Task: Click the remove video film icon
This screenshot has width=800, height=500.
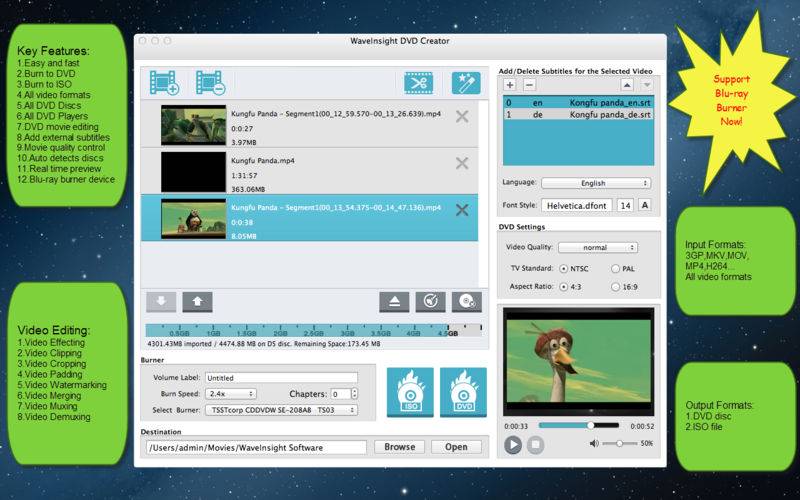Action: (x=211, y=83)
